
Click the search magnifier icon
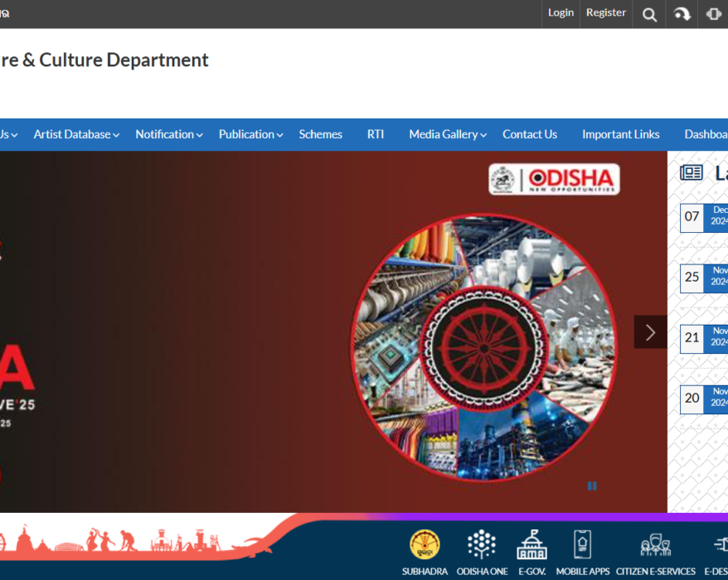click(x=649, y=14)
